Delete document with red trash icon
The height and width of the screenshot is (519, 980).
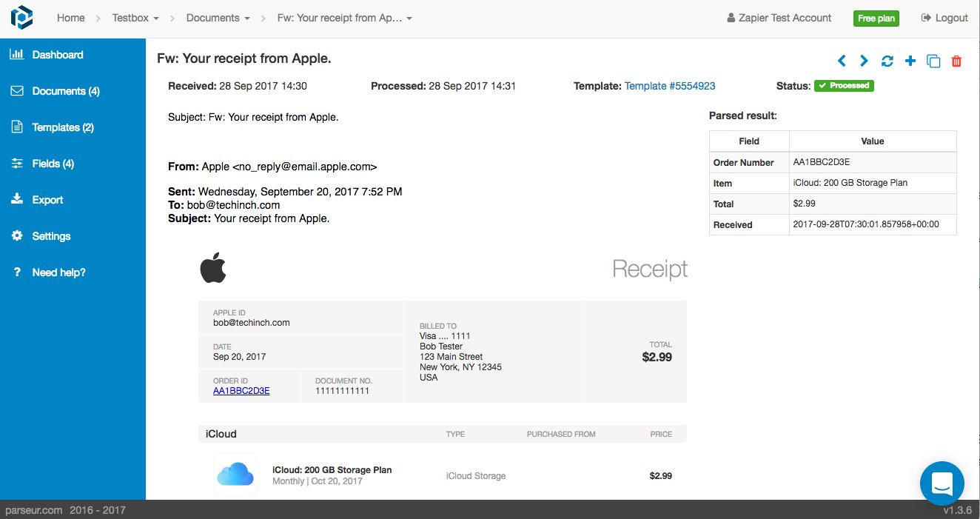coord(956,61)
